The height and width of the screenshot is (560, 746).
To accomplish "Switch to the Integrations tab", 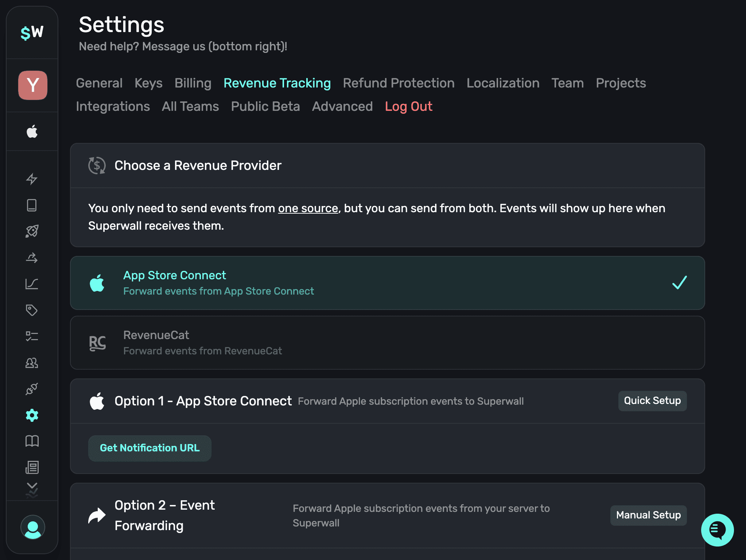I will 113,106.
